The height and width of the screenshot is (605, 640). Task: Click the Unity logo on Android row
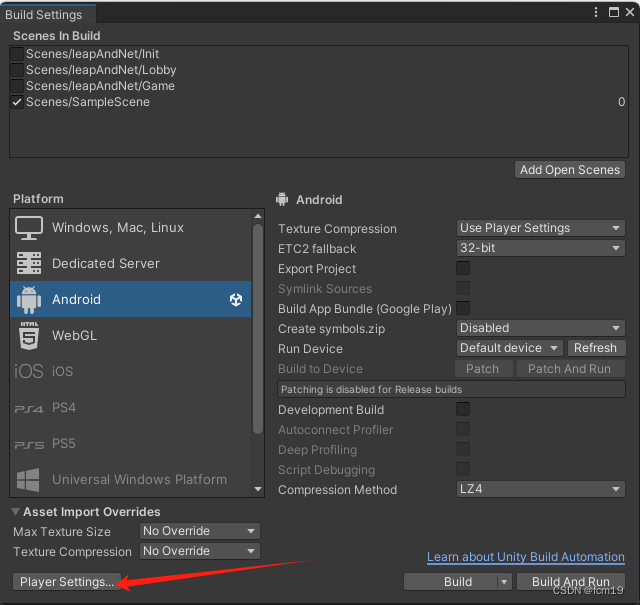click(x=236, y=300)
